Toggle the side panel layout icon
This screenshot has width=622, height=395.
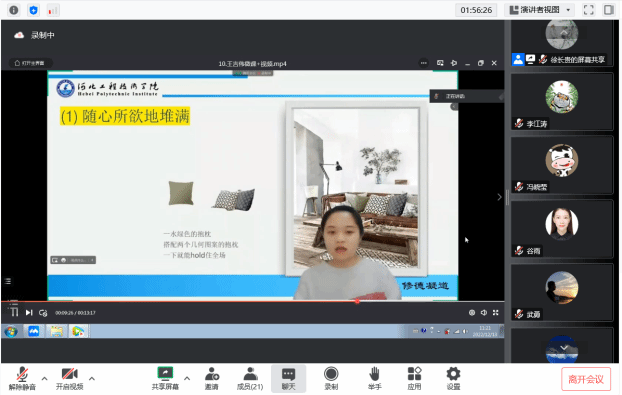pos(609,10)
